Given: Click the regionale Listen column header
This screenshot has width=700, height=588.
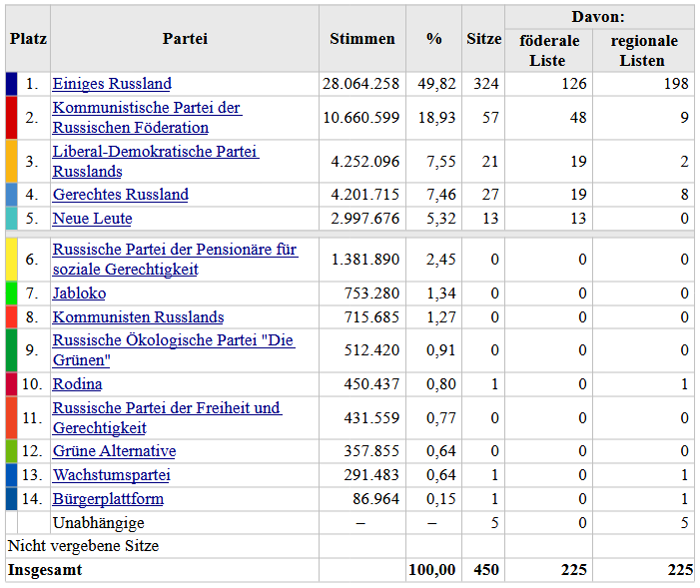Looking at the screenshot, I should click(x=643, y=50).
